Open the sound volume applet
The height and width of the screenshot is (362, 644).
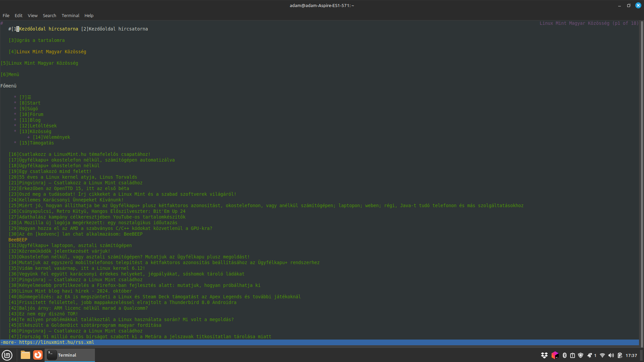click(611, 355)
